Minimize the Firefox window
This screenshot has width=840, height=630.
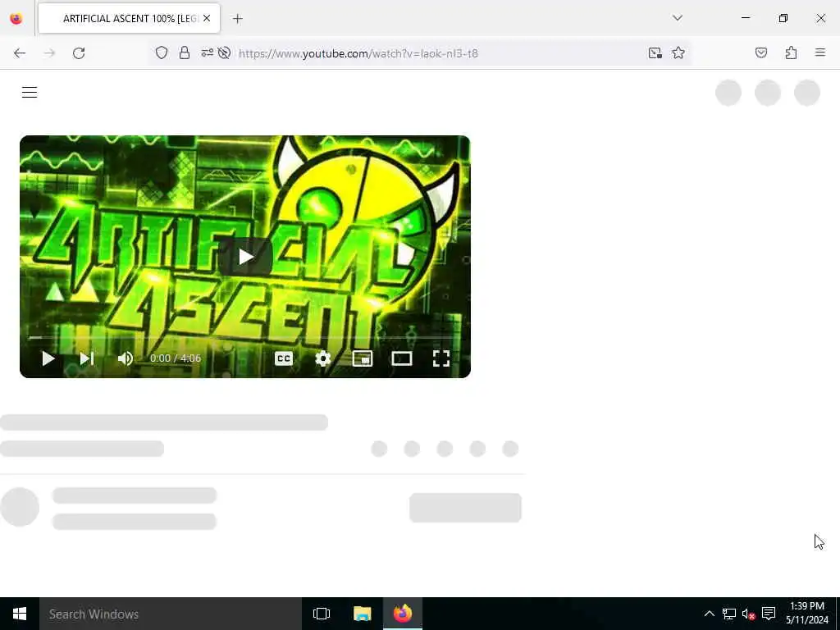[746, 18]
